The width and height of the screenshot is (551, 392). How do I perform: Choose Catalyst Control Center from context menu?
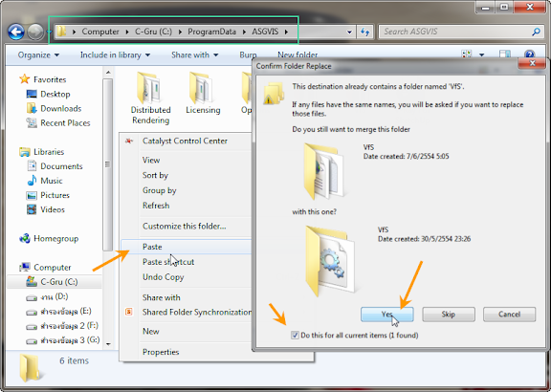coord(185,141)
